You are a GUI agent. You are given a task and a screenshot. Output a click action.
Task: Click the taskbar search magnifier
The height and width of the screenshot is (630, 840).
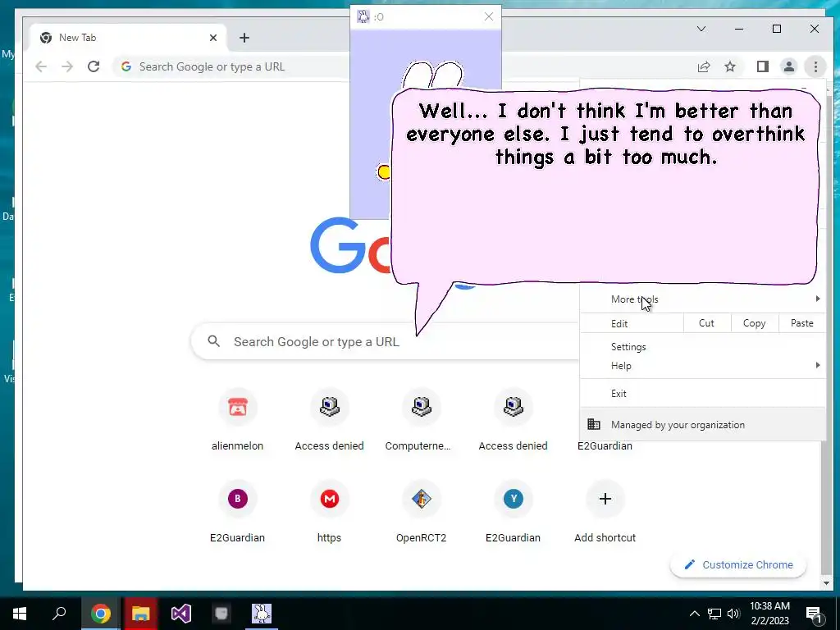[59, 614]
